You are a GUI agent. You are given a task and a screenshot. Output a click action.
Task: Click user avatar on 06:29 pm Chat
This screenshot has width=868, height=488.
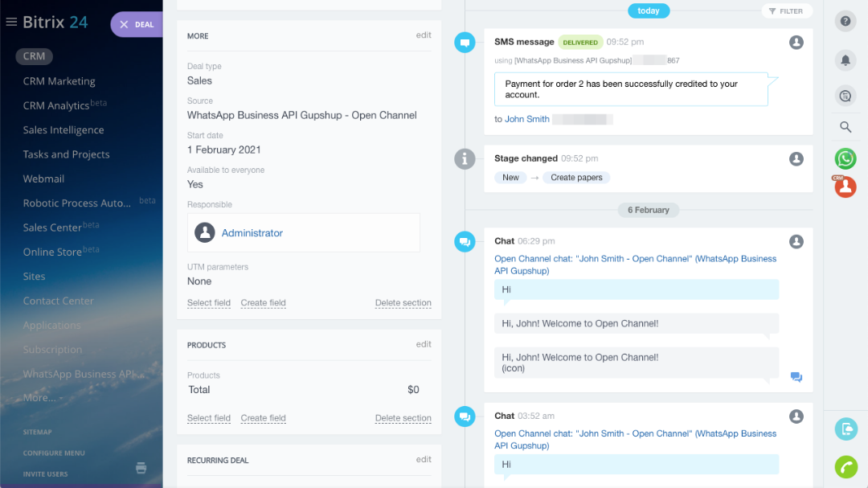(796, 241)
